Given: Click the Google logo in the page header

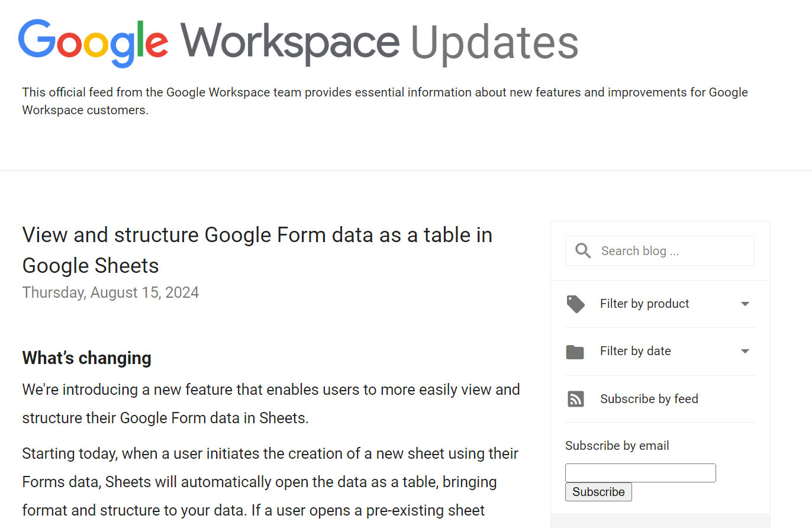Looking at the screenshot, I should 93,41.
